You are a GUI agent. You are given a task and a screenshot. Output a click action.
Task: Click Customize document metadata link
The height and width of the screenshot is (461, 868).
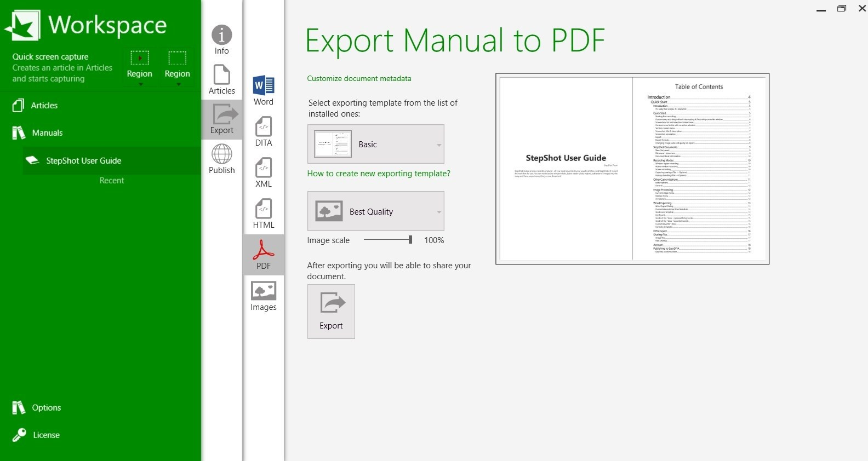[x=359, y=78]
